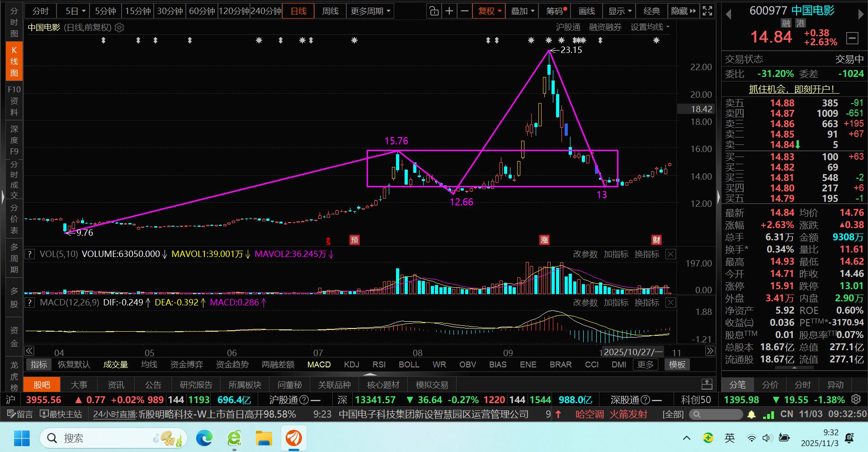This screenshot has height=452, width=868.
Task: Open status bar settings gear icon
Action: [x=856, y=400]
